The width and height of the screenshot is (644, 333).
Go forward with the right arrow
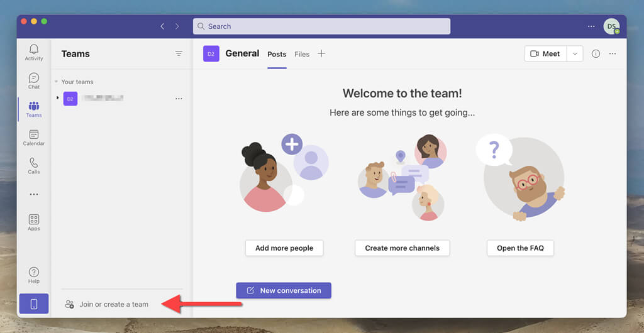pos(177,26)
